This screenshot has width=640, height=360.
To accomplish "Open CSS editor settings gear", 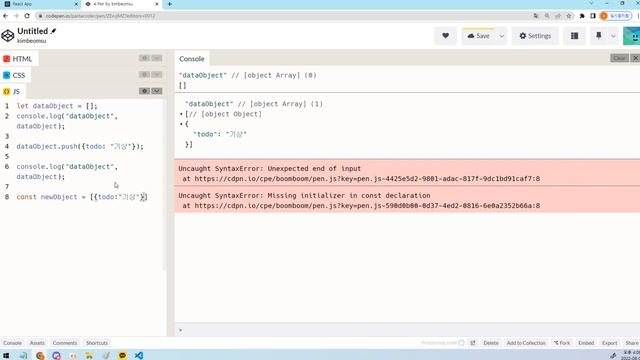I will (x=144, y=75).
